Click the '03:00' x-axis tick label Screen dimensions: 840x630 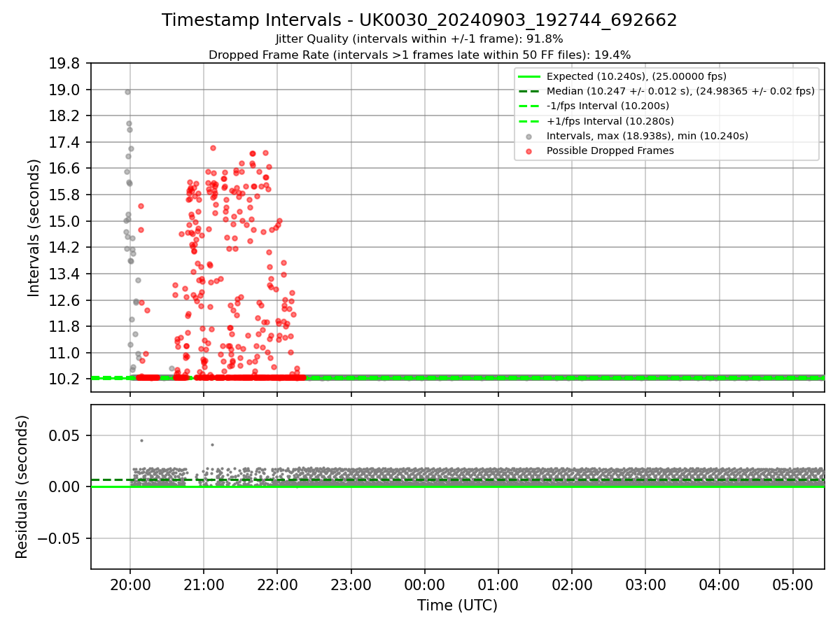tap(645, 585)
